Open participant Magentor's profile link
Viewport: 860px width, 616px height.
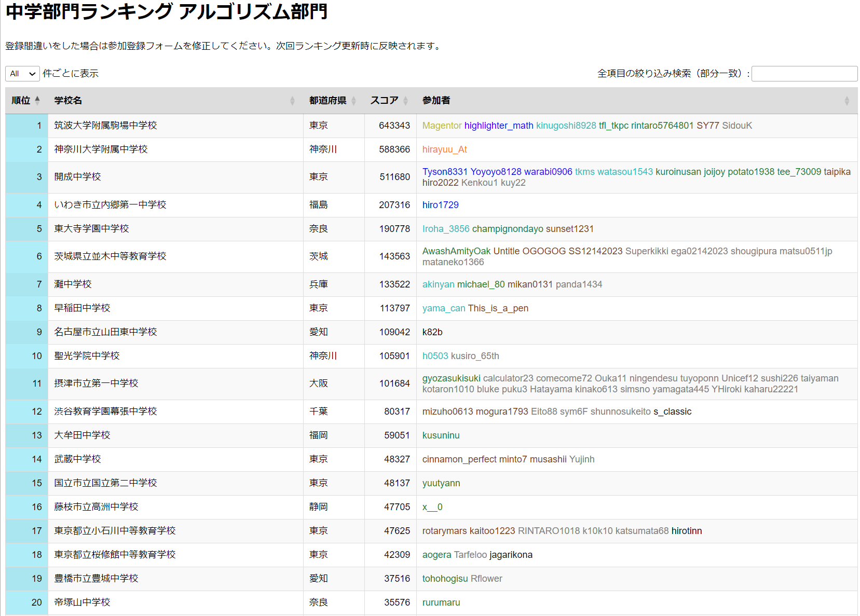coord(442,126)
